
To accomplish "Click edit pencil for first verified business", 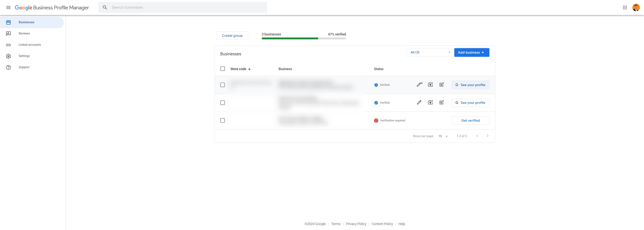I will tap(419, 85).
